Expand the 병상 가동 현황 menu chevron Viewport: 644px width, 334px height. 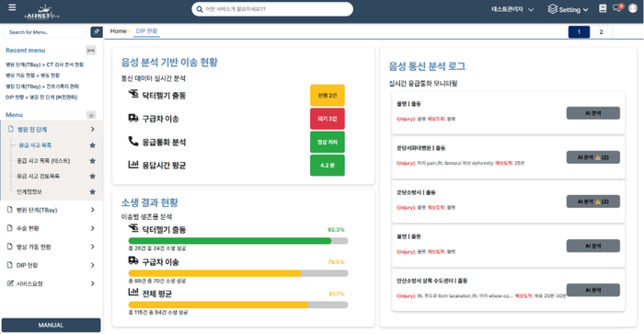point(92,247)
